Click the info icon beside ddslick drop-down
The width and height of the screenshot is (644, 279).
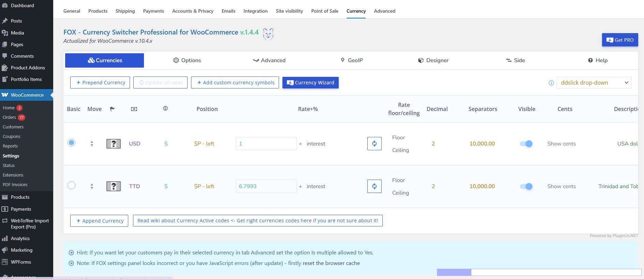pos(551,83)
